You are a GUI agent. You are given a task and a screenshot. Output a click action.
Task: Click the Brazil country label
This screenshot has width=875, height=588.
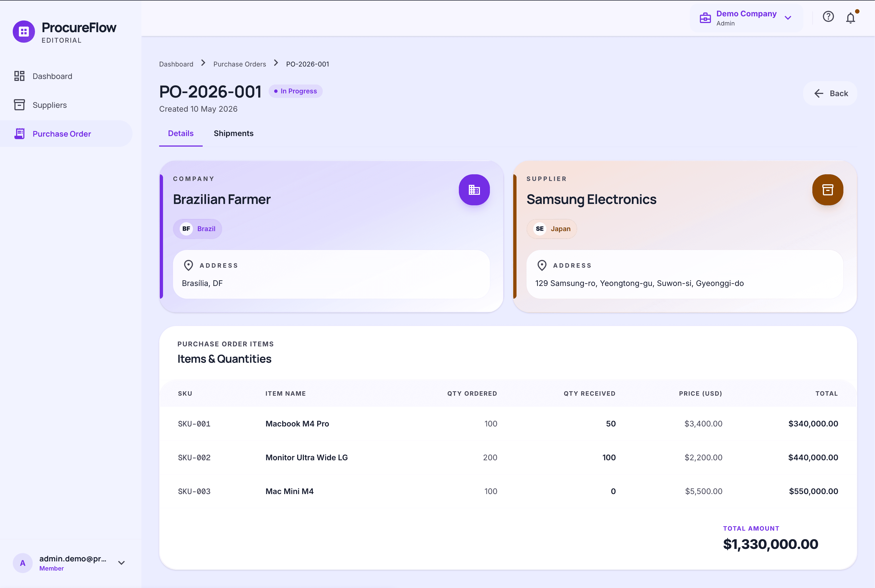(x=206, y=229)
